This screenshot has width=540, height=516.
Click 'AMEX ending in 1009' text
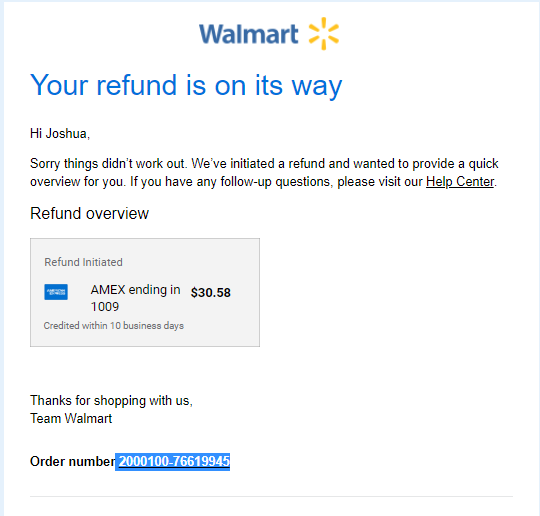(x=135, y=298)
